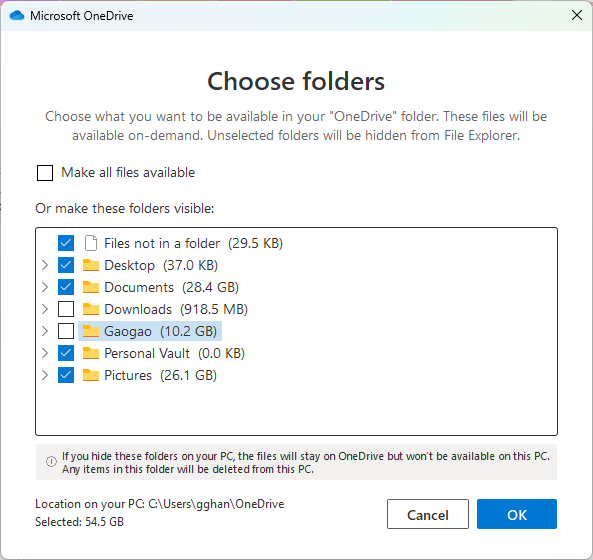593x560 pixels.
Task: Select 'Desktop (37.0 KB)' label
Action: tap(161, 265)
